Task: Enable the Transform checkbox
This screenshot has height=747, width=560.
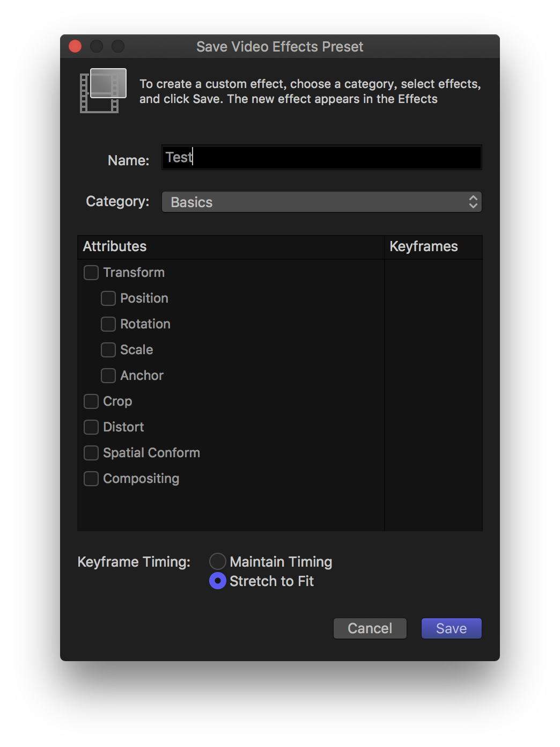Action: (x=91, y=273)
